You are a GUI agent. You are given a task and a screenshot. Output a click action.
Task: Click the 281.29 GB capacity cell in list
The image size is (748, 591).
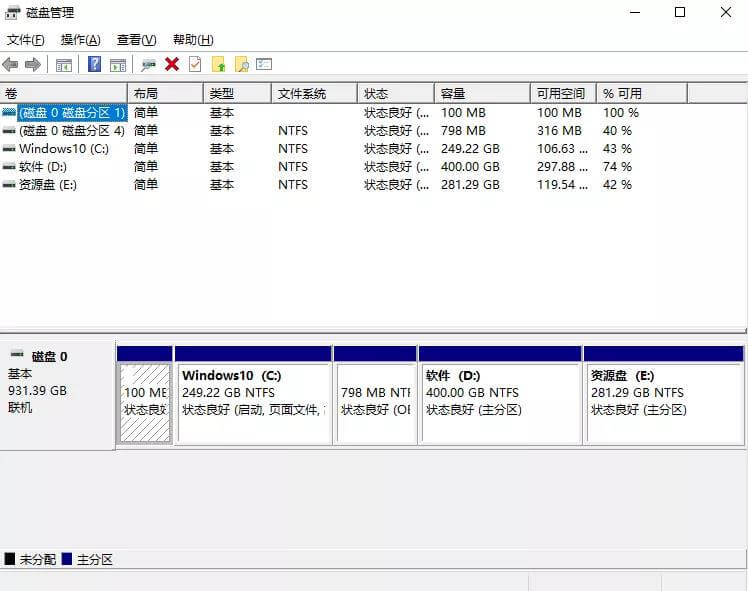point(470,185)
